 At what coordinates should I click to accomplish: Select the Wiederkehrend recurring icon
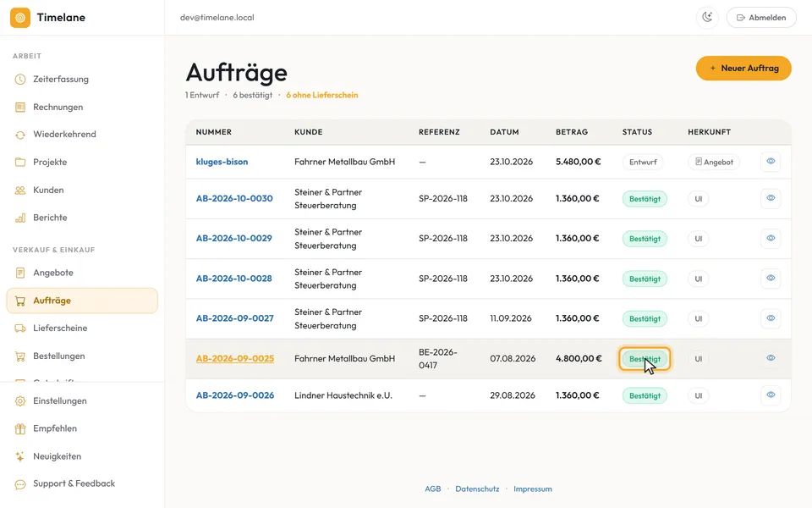(20, 135)
